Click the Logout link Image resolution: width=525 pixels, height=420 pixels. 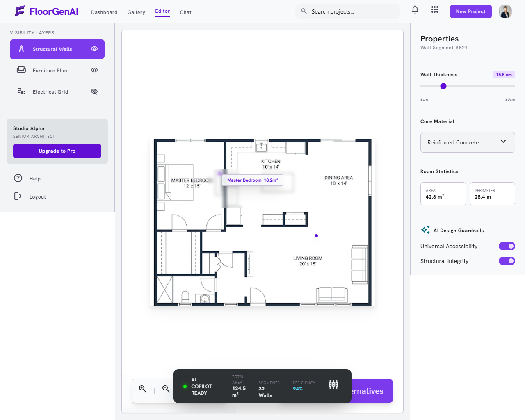[38, 197]
